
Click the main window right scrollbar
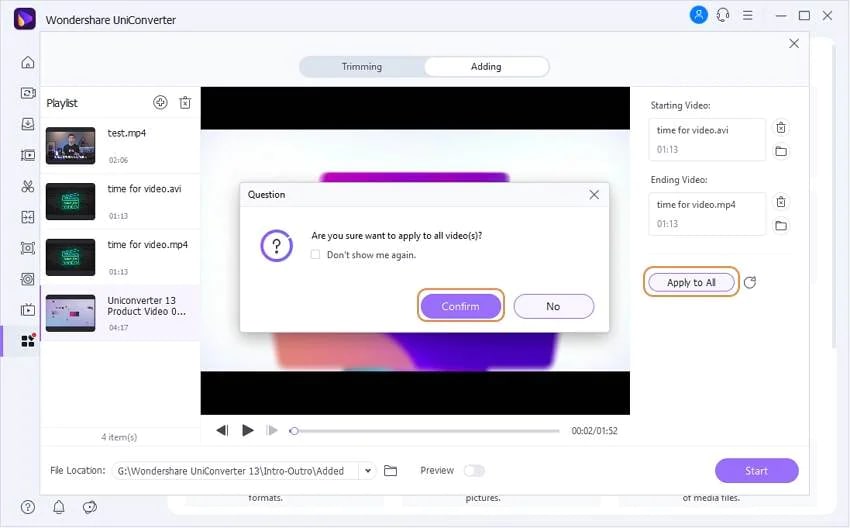(834, 196)
